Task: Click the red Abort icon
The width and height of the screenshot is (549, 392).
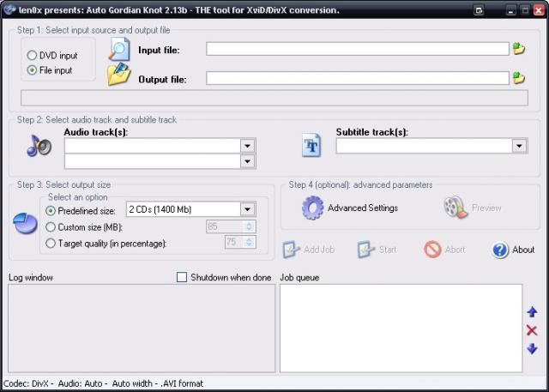Action: point(432,250)
